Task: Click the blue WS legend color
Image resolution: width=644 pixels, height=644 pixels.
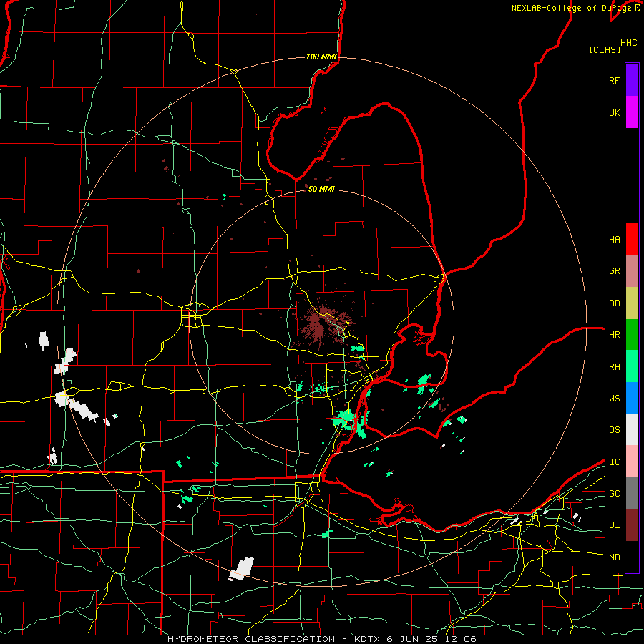Action: 632,398
